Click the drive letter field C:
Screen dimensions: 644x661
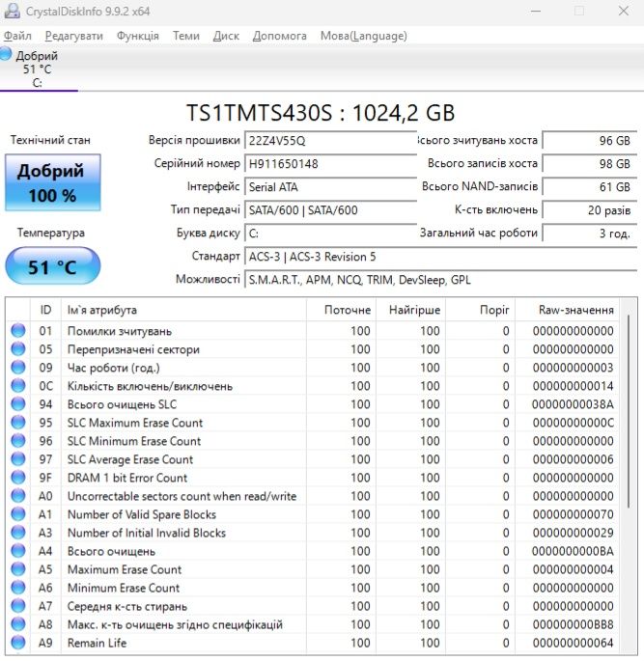click(x=330, y=234)
